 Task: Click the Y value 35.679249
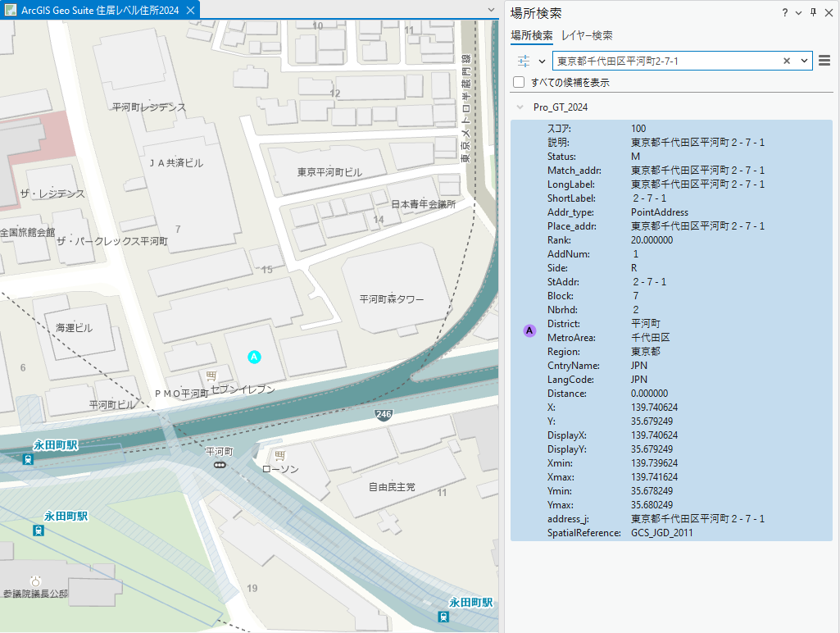tap(652, 421)
